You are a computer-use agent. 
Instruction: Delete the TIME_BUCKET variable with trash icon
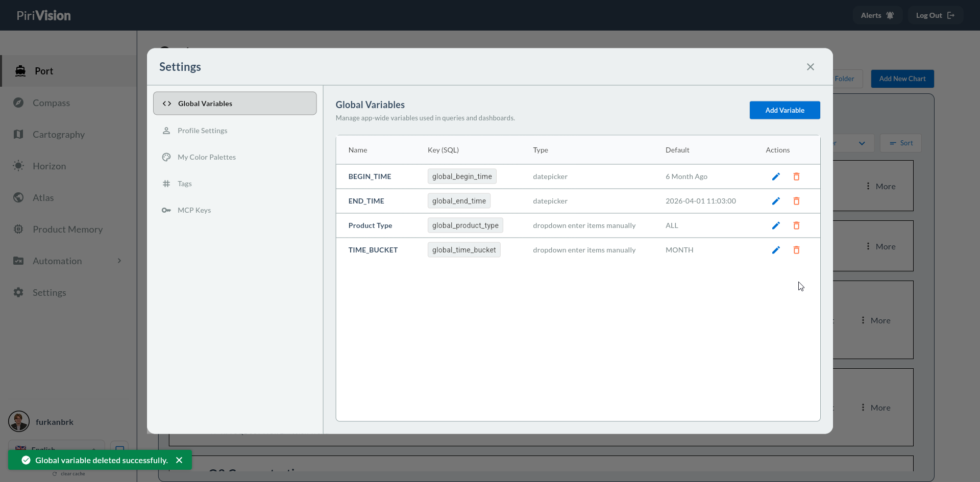pos(796,250)
